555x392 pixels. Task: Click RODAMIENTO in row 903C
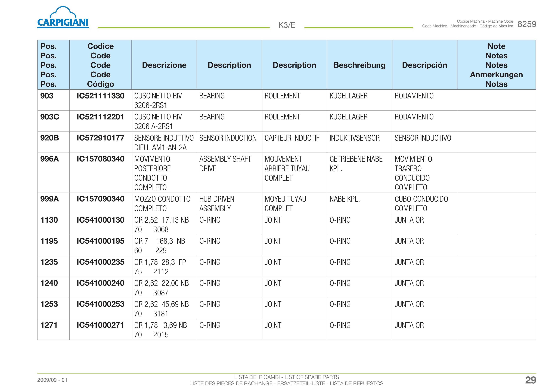coord(414,117)
